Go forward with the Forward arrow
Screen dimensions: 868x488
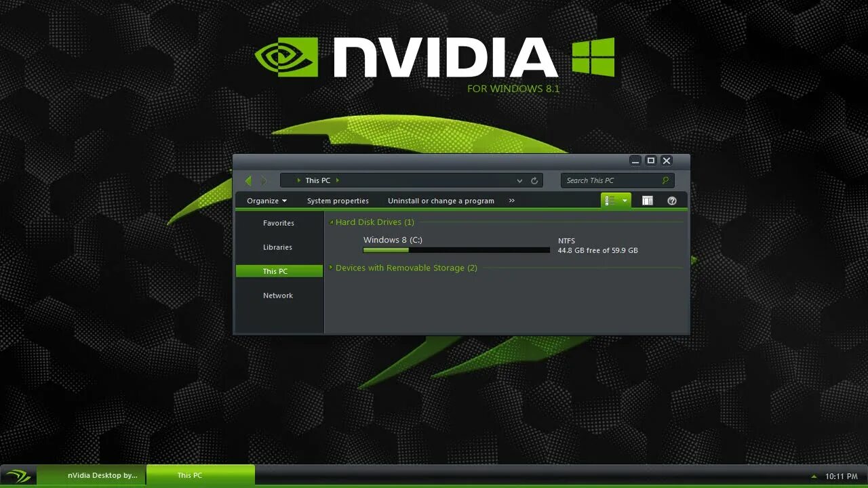click(x=264, y=180)
